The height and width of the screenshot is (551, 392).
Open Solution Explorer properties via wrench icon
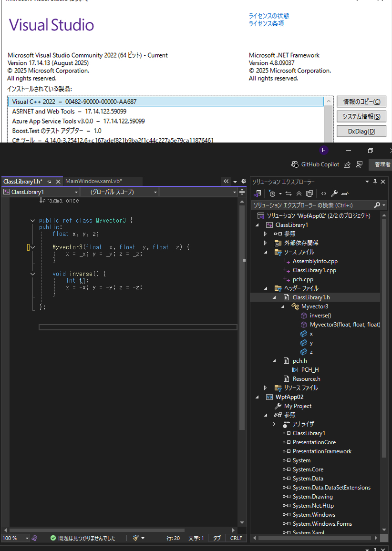click(334, 193)
